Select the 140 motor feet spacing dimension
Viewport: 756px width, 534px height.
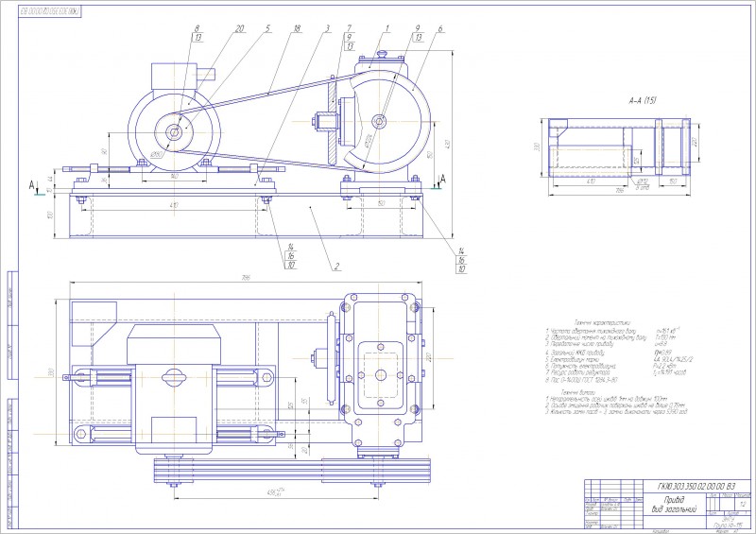175,176
